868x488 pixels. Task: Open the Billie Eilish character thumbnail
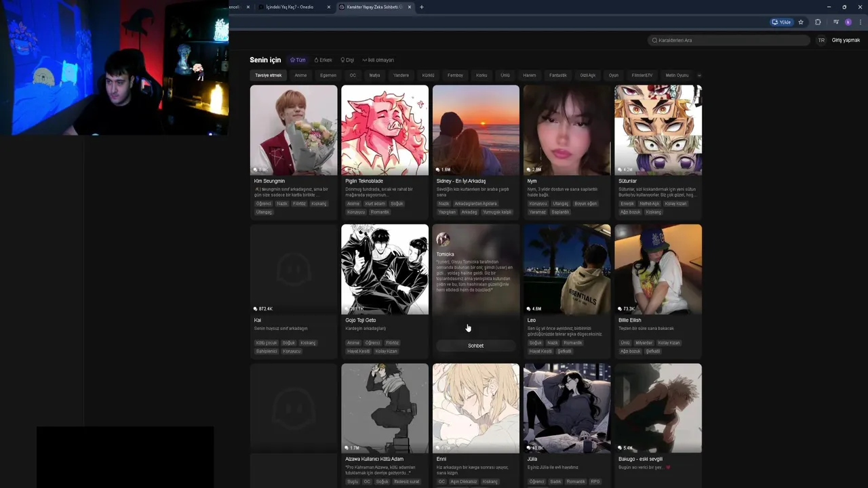[x=658, y=269]
